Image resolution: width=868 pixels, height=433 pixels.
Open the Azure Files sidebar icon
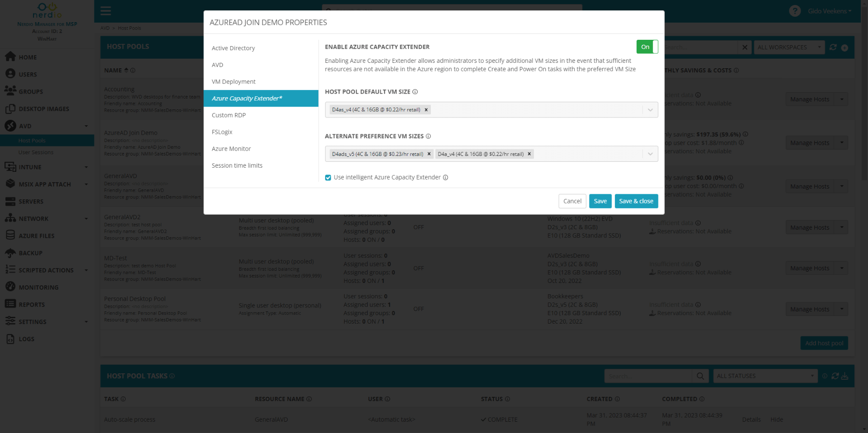[x=10, y=235]
